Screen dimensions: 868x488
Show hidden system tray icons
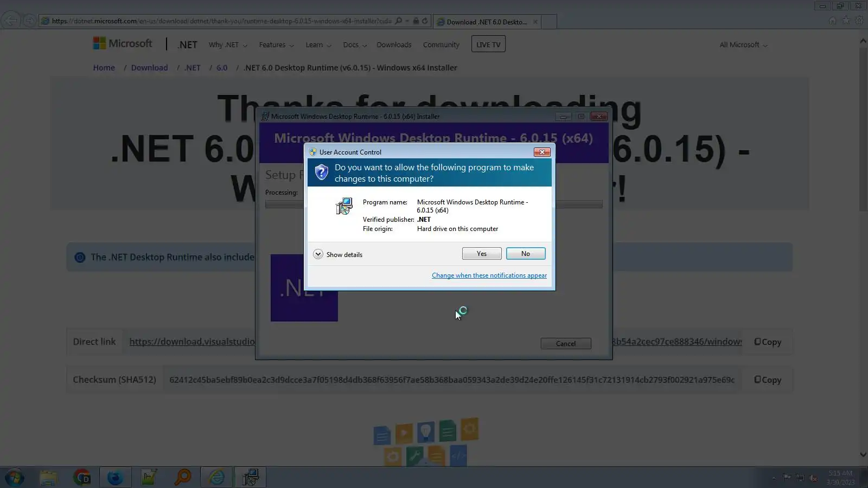(774, 478)
